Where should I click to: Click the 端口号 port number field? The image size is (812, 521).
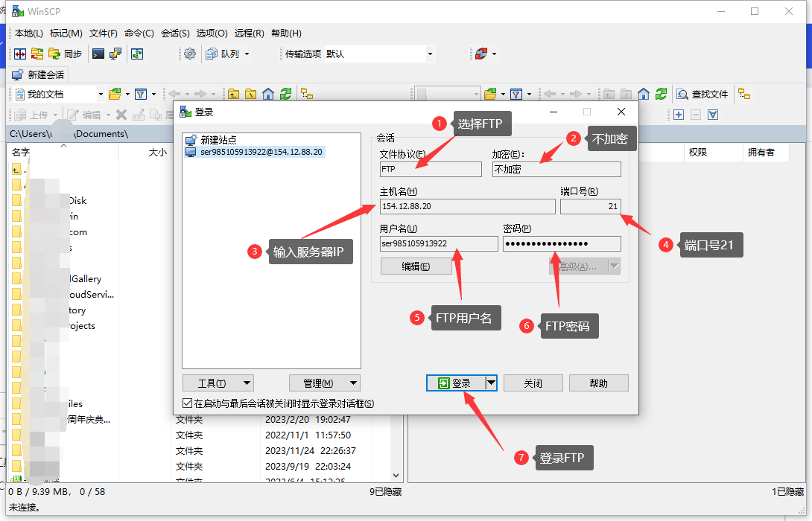pos(590,206)
